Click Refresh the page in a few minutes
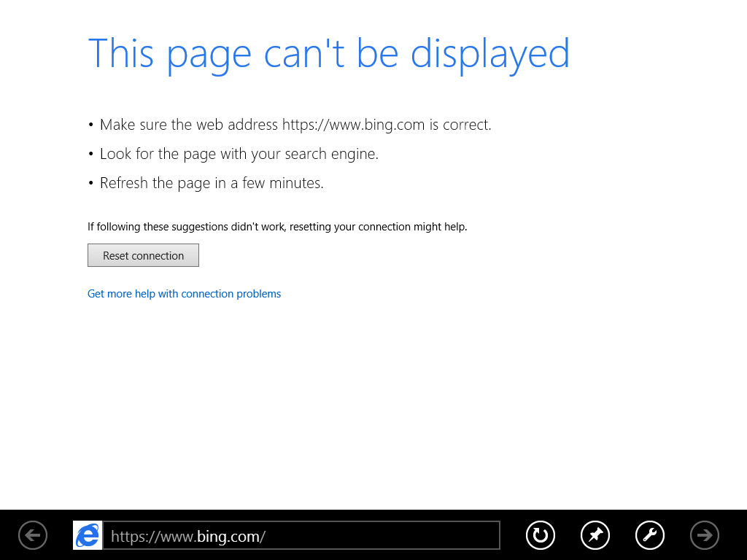Image resolution: width=747 pixels, height=560 pixels. (x=212, y=183)
